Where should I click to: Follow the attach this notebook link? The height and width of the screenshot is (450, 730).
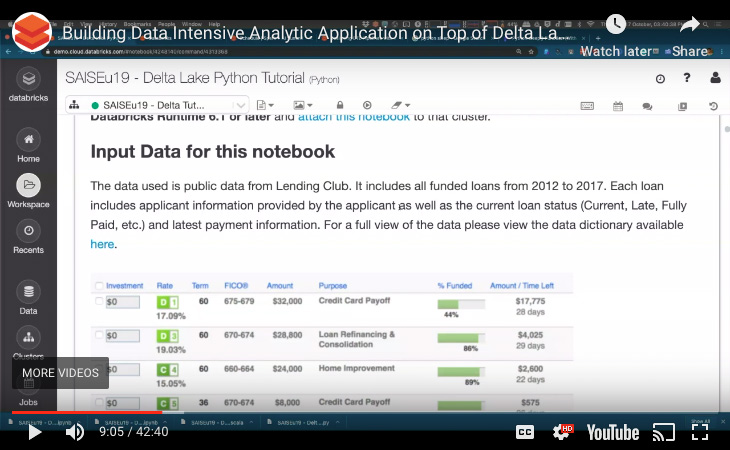(354, 117)
